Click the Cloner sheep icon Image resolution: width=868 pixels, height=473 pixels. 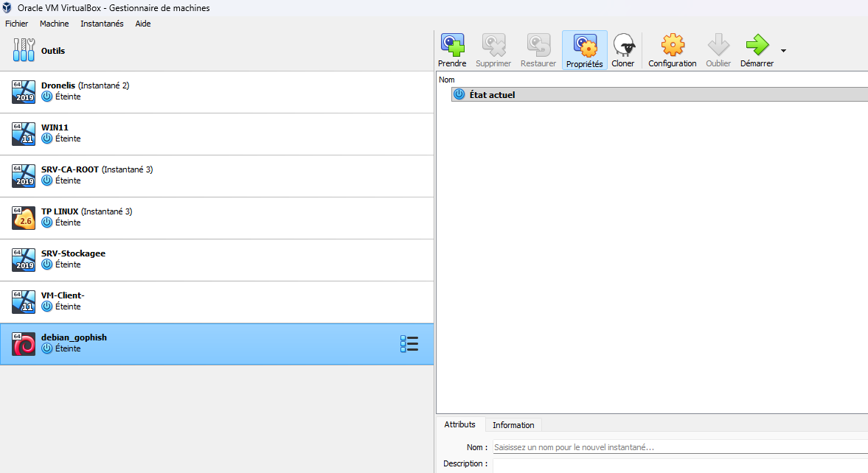(623, 46)
